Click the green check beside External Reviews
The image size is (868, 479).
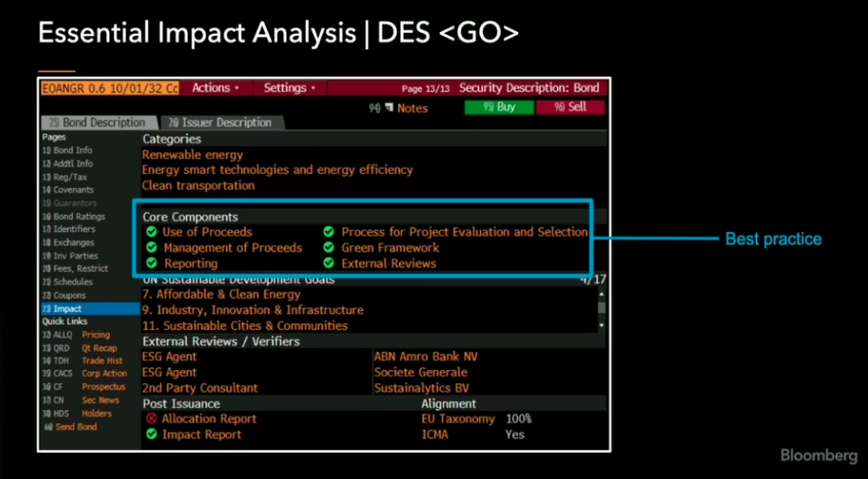click(x=329, y=263)
